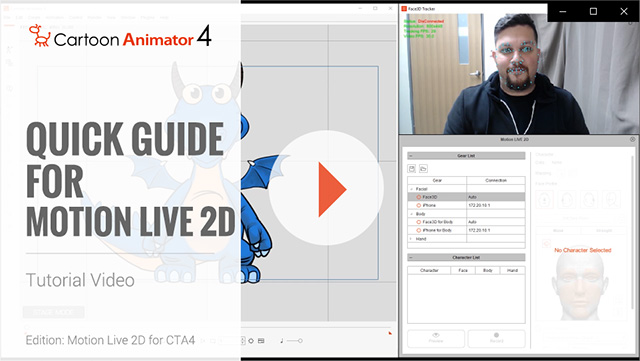Collapse the Body group in the gear tree
This screenshot has height=361, width=640.
click(x=411, y=214)
